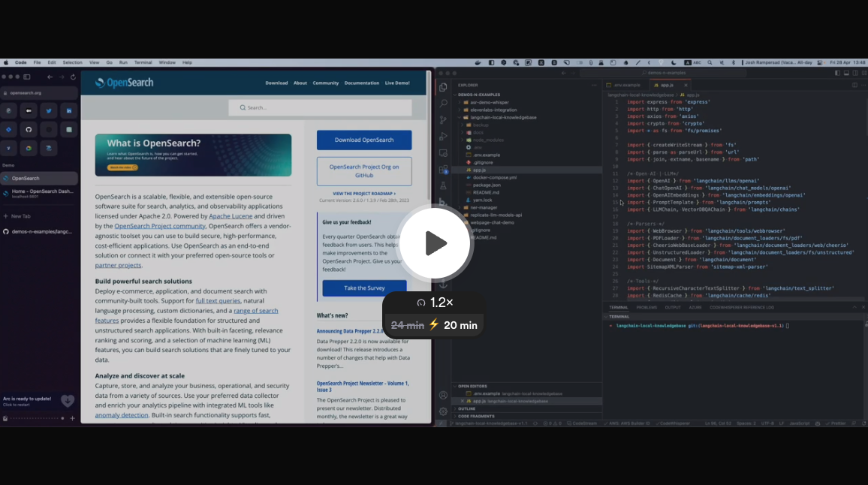The width and height of the screenshot is (868, 485).
Task: Click OpenSearch Project Org on GitHub button
Action: coord(364,171)
